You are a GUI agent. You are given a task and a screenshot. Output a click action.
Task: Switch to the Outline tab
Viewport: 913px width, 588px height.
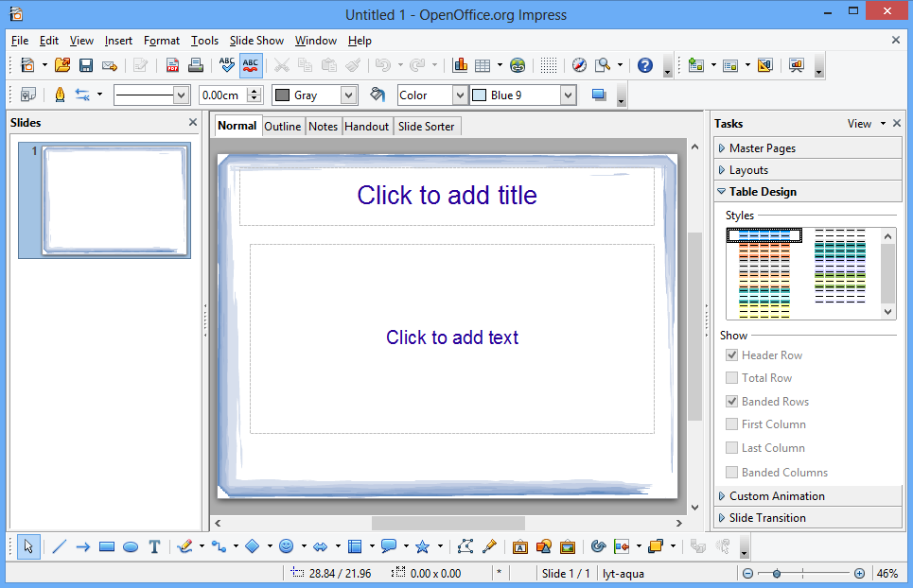(282, 126)
